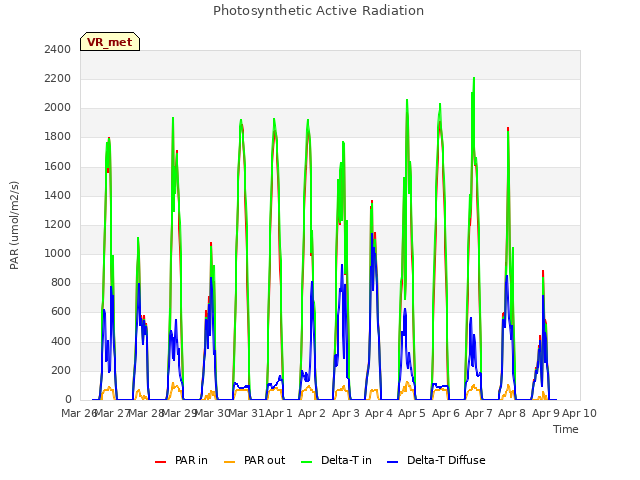This screenshot has width=640, height=480.
Task: Click the Time x-axis label
Action: 566,429
